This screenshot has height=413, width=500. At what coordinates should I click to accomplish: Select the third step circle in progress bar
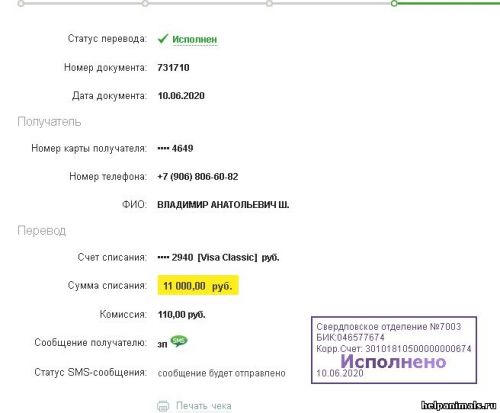[269, 4]
